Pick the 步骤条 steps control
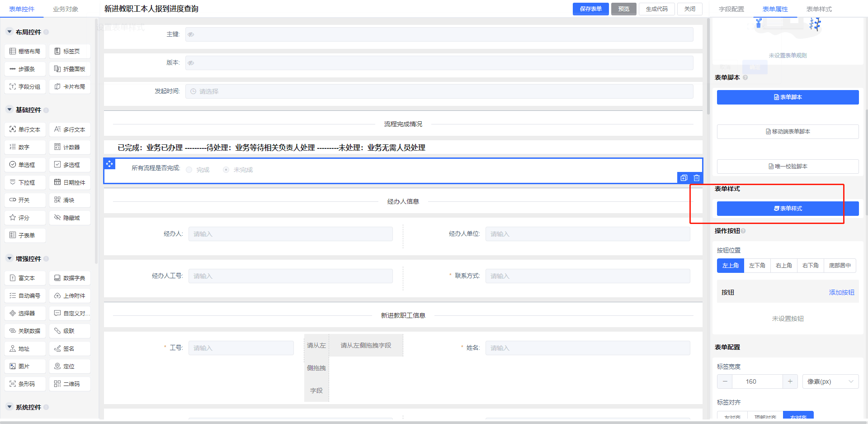Screen dimensions: 868x424 pos(25,69)
